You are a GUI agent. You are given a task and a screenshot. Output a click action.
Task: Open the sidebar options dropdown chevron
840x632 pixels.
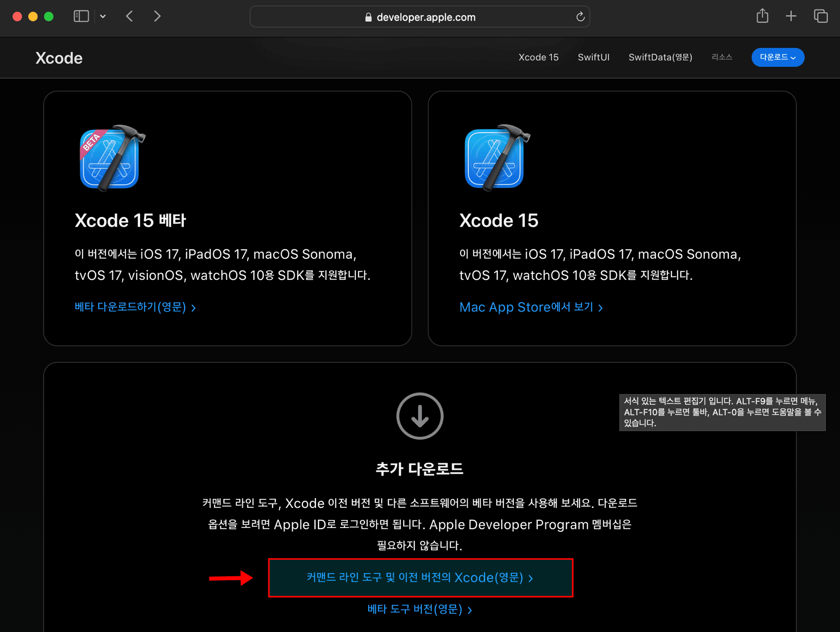pyautogui.click(x=103, y=17)
